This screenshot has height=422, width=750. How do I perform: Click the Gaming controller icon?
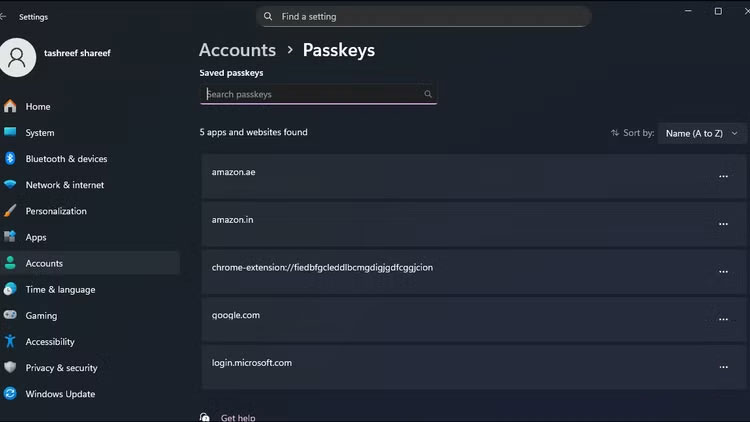coord(10,316)
